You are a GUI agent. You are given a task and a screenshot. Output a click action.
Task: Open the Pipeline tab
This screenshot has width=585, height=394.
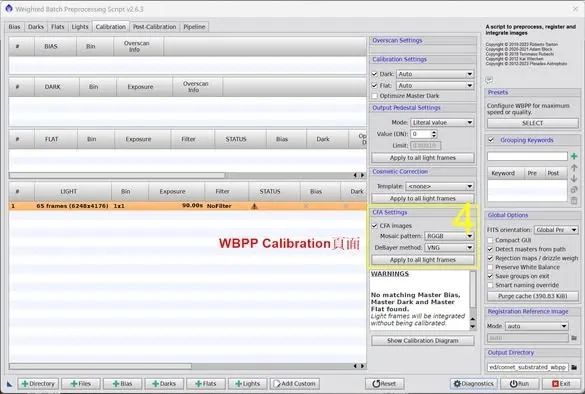(x=194, y=27)
